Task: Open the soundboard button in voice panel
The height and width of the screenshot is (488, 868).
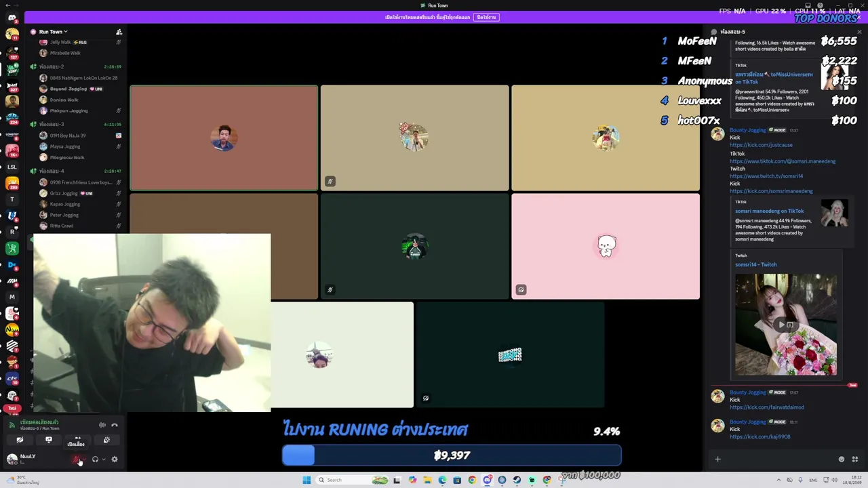Action: click(106, 440)
